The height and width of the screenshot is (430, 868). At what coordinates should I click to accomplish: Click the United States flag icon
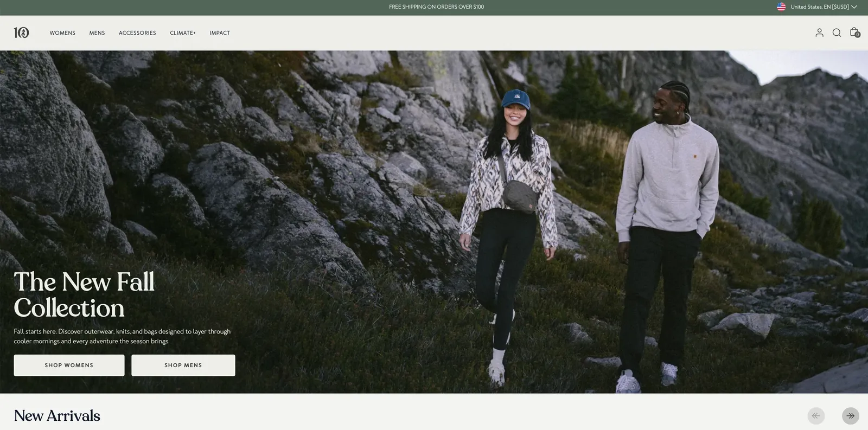[781, 7]
